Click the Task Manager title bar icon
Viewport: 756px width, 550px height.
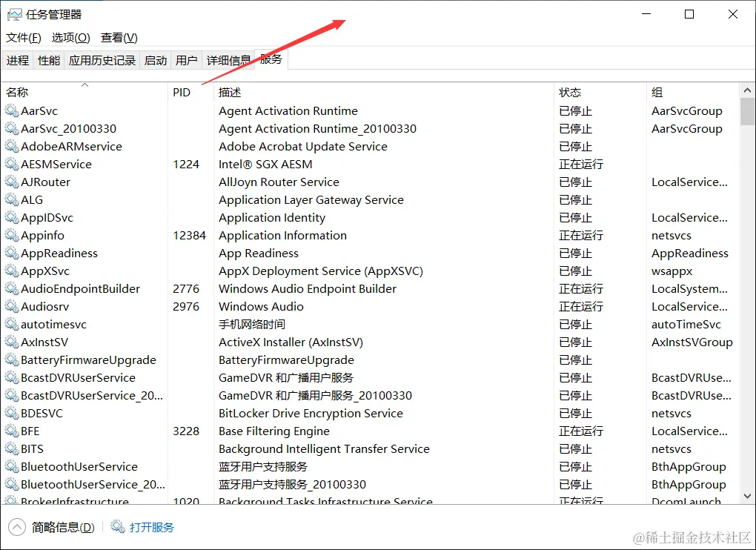[x=15, y=15]
